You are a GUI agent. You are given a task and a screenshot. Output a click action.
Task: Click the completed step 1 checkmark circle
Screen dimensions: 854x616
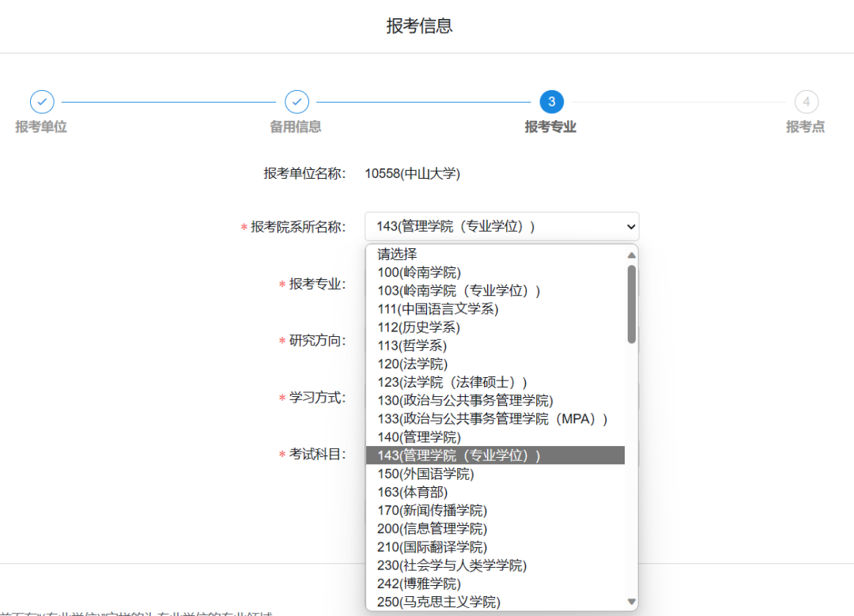click(42, 102)
